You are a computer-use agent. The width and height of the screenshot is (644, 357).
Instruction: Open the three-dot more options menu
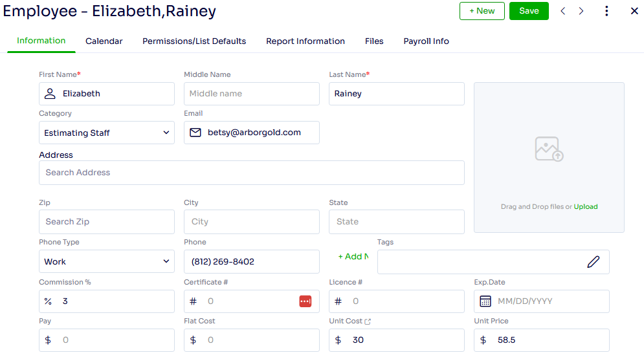[x=606, y=11]
